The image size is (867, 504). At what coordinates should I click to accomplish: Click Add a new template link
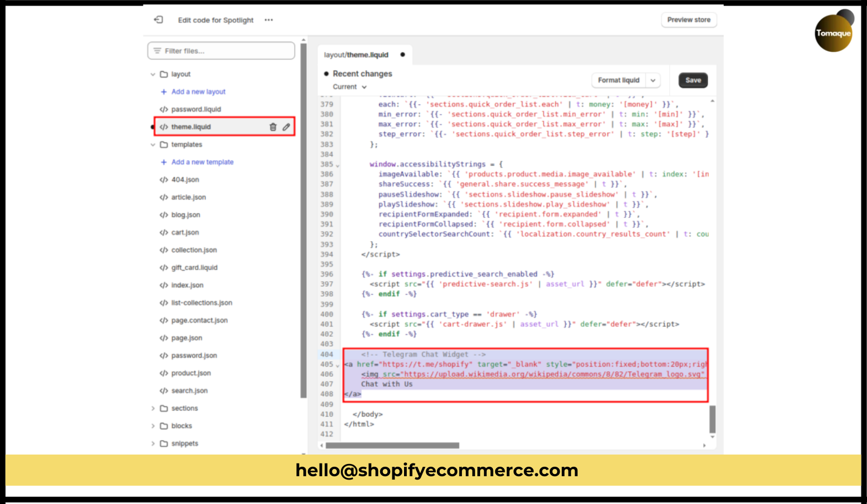tap(202, 162)
